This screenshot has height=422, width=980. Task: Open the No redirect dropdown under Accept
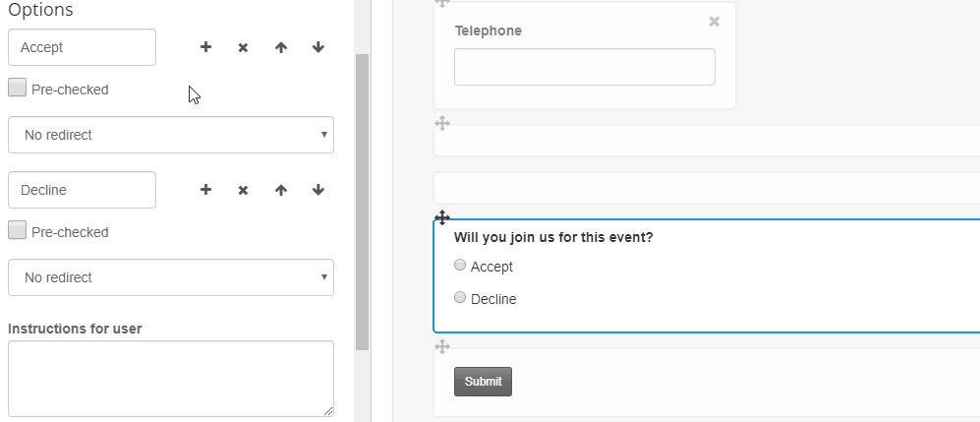[x=171, y=135]
